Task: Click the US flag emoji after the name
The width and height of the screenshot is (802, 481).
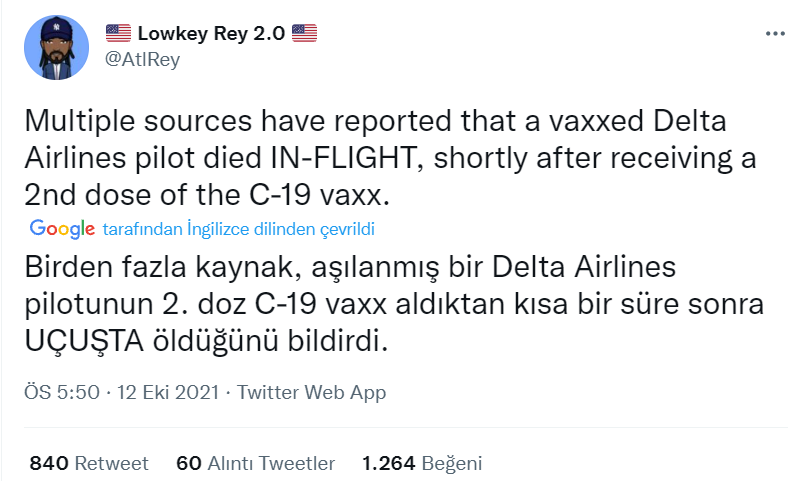Action: click(x=304, y=34)
